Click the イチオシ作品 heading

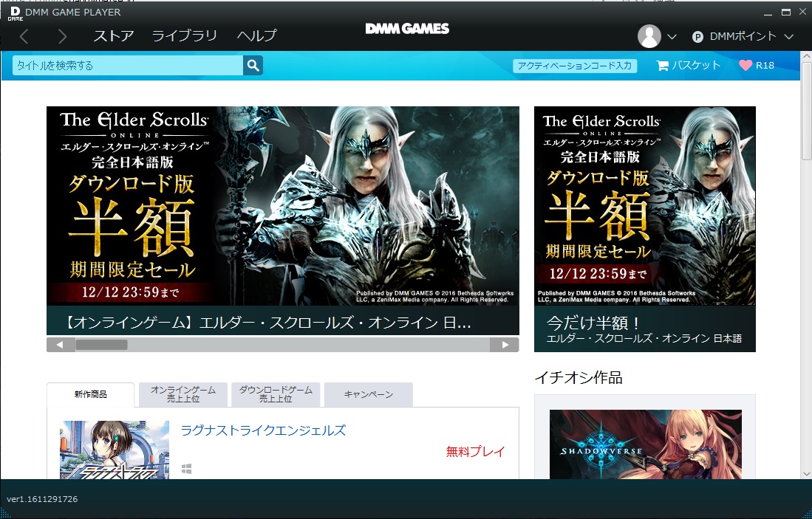click(x=579, y=378)
